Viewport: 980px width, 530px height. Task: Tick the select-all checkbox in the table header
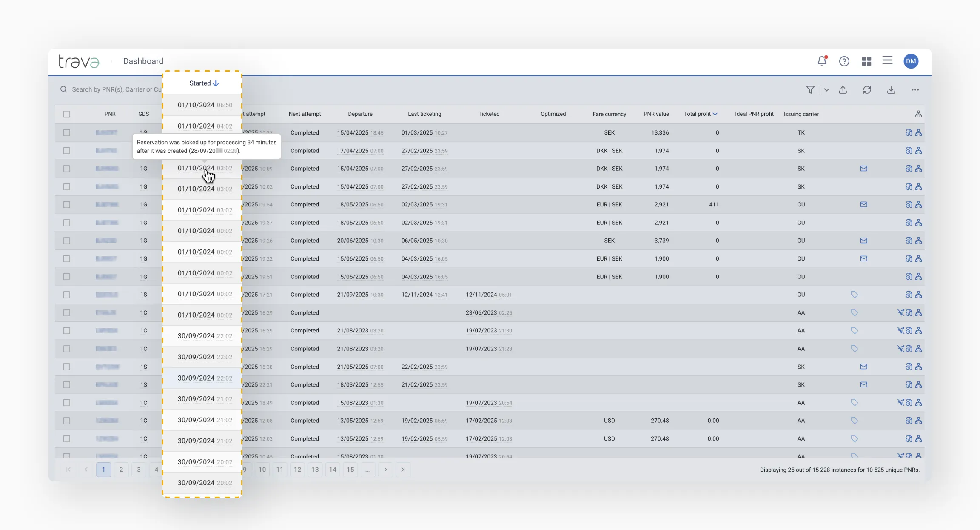pos(66,114)
